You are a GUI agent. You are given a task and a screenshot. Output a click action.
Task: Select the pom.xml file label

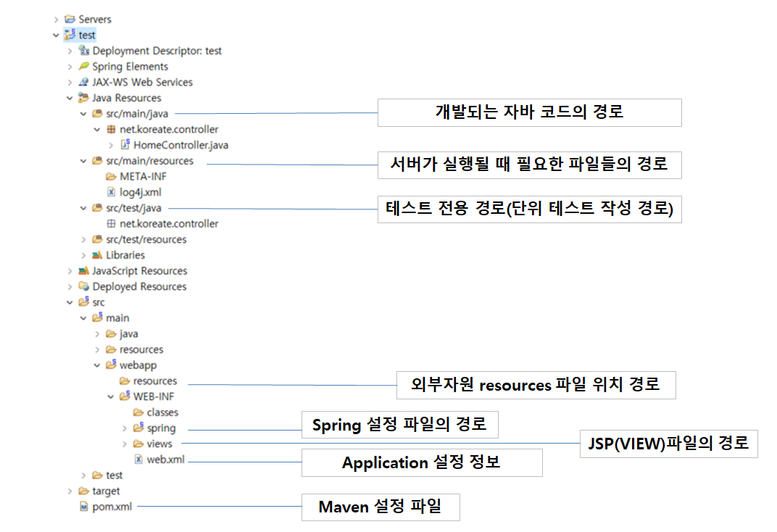112,507
